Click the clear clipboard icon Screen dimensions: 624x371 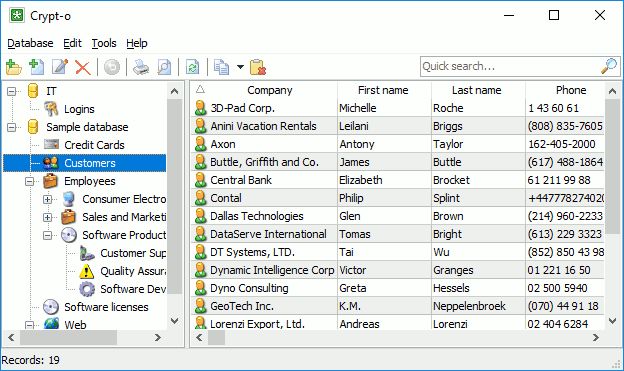pyautogui.click(x=258, y=67)
